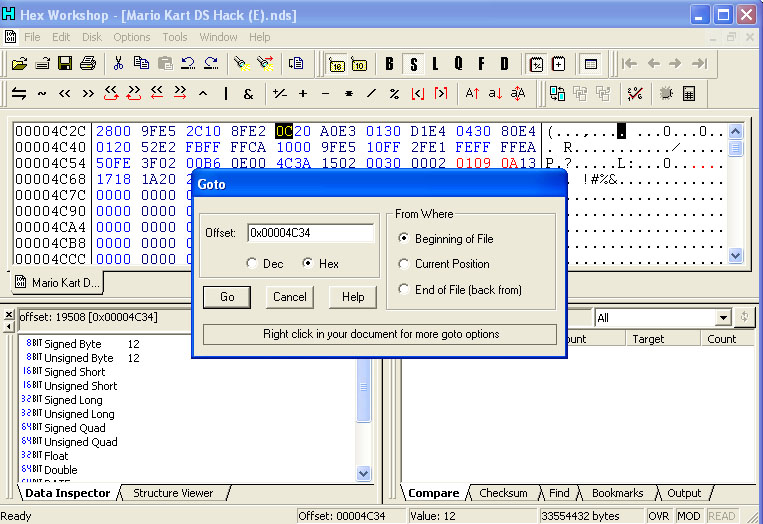Click the Open file toolbar icon
Viewport: 763px width, 524px height.
19,64
